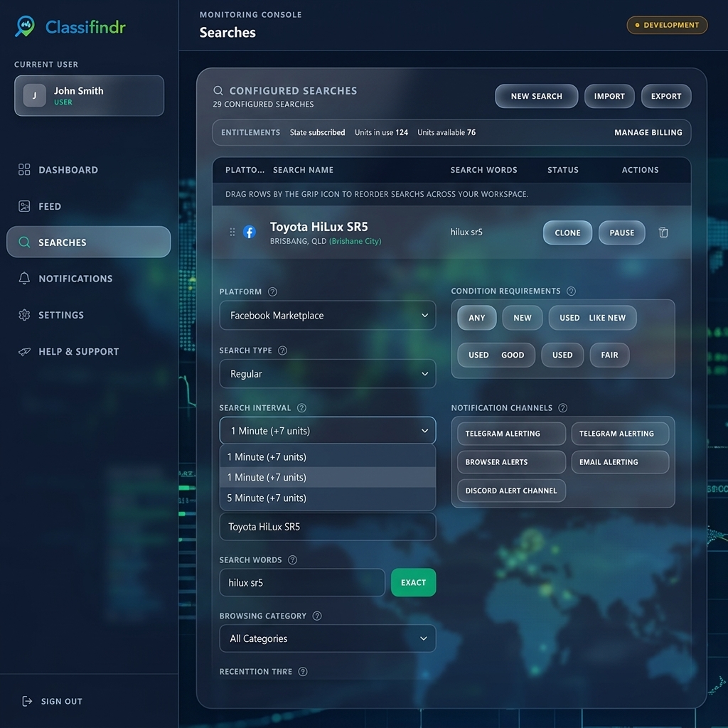Open the Condition Requirements help icon

tap(571, 291)
